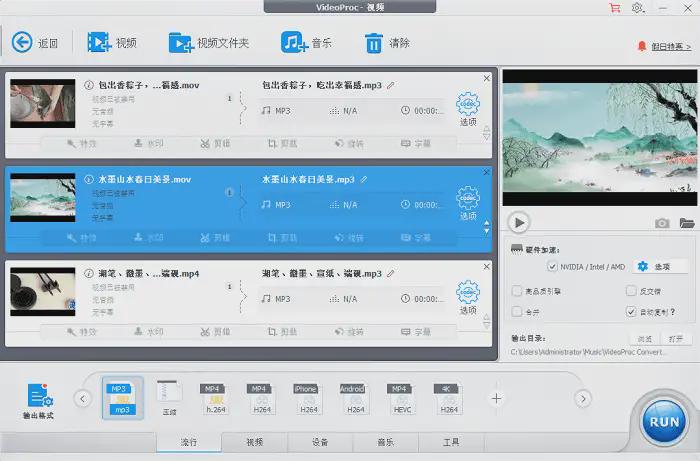Click the add 视频 icon in toolbar

(99, 42)
